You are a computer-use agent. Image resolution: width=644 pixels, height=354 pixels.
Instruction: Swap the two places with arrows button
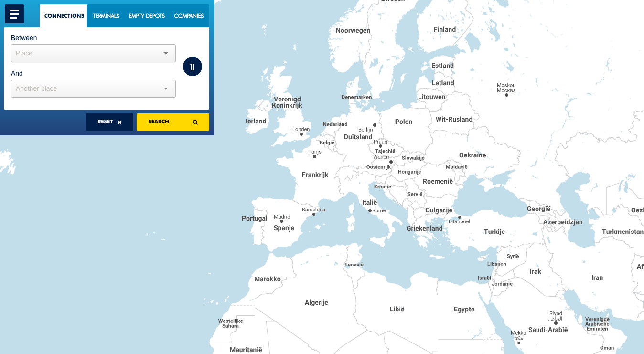tap(193, 66)
